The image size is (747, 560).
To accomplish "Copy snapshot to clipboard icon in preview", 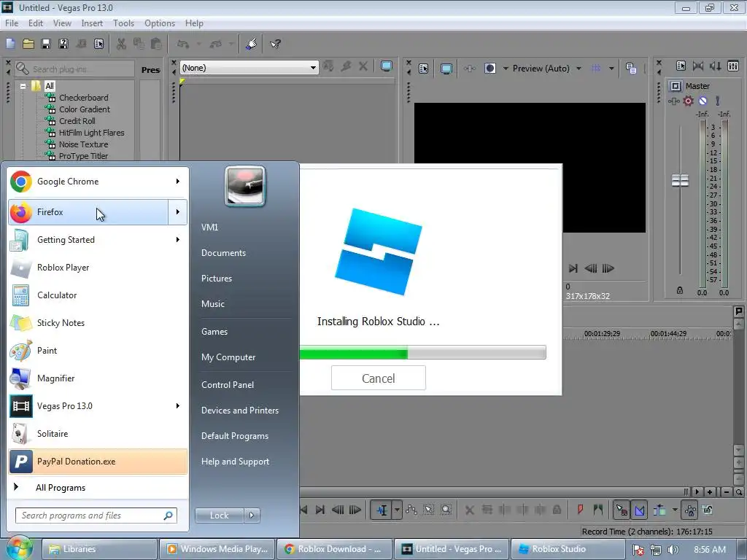I will (x=631, y=68).
